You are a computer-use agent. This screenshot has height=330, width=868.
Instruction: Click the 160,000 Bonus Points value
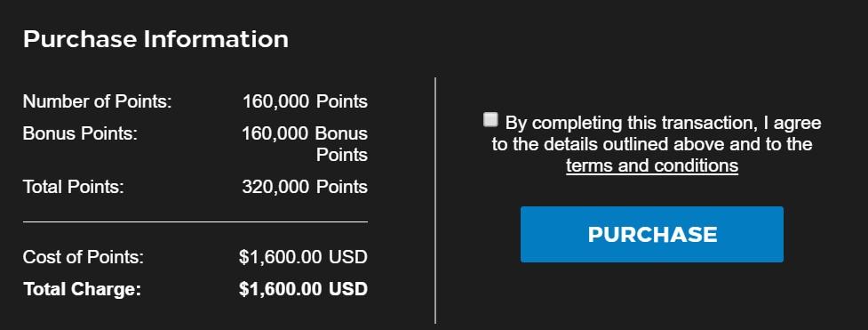click(305, 144)
